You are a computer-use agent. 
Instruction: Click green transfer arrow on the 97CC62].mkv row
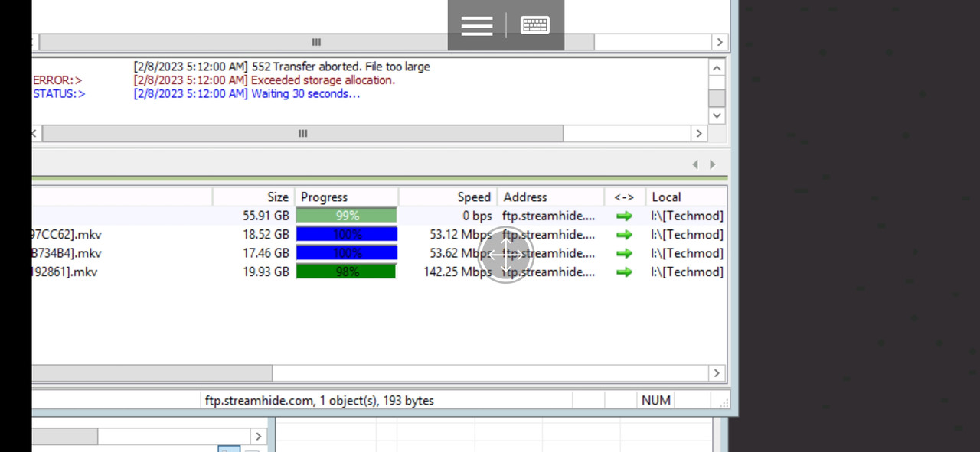tap(624, 234)
